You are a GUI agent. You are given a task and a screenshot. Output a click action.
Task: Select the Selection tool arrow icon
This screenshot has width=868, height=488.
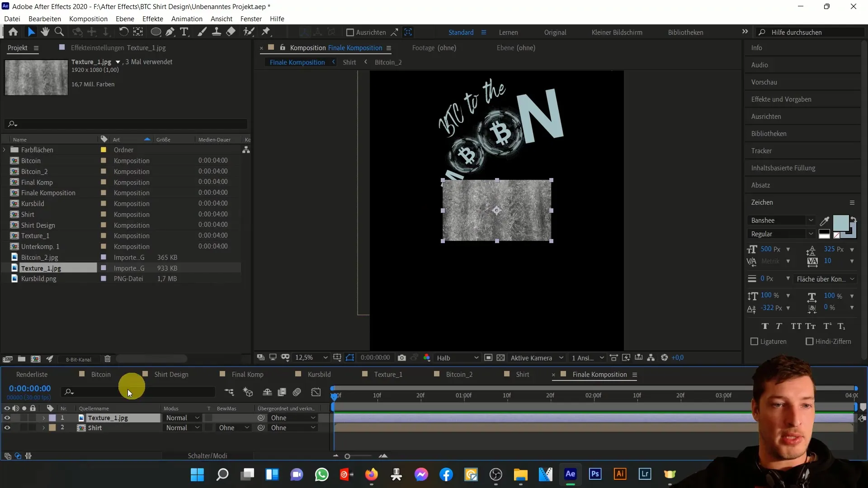(30, 32)
